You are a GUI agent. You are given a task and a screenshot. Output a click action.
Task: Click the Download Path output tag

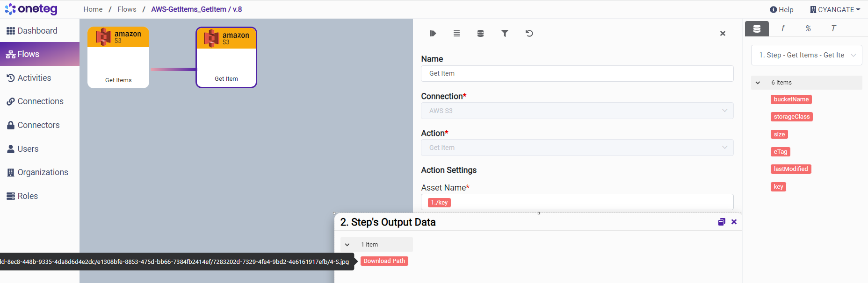(384, 261)
